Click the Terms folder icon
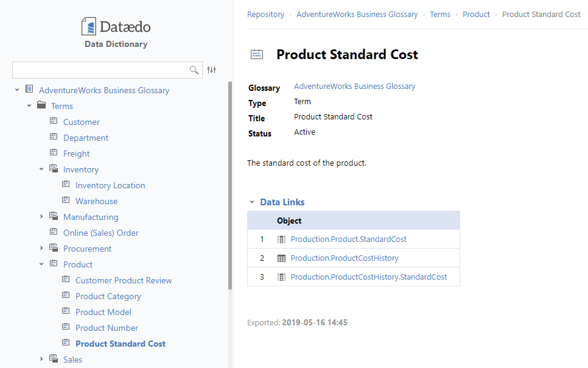This screenshot has width=588, height=368. point(41,106)
